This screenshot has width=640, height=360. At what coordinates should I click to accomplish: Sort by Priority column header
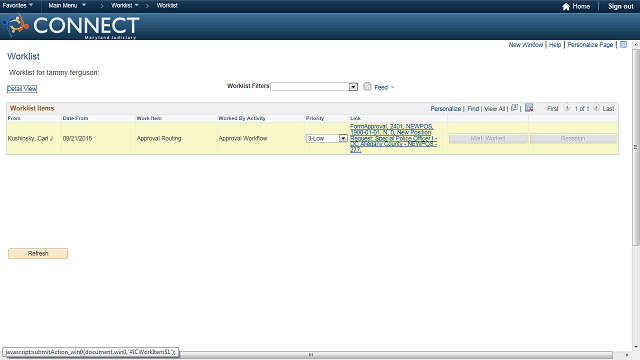315,118
